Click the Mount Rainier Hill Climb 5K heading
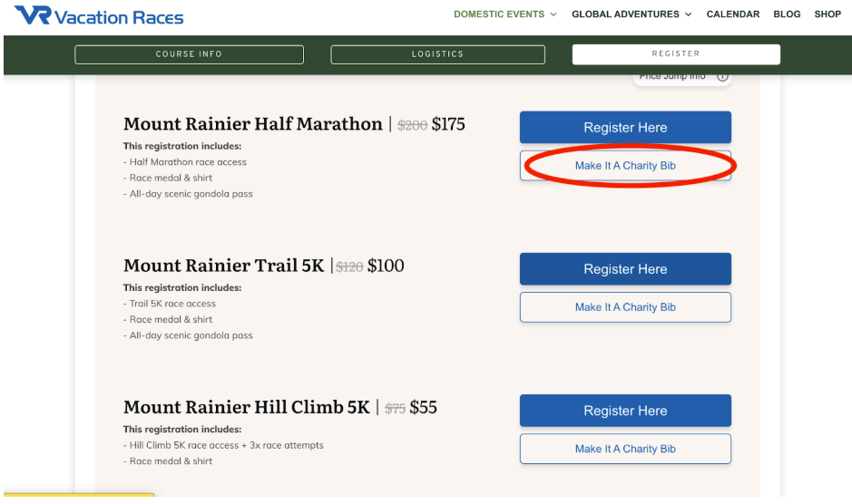The width and height of the screenshot is (852, 504). tap(246, 407)
